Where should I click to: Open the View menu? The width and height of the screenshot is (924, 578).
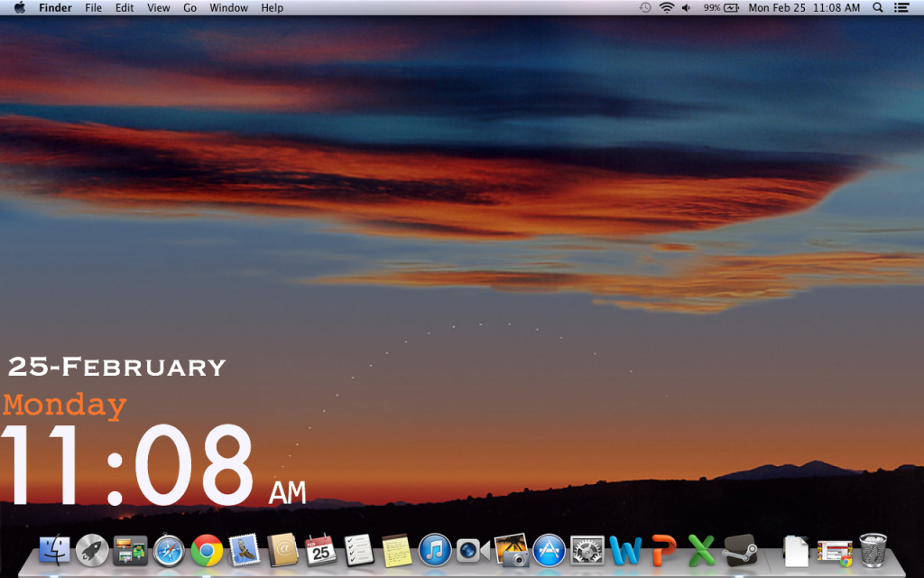158,7
